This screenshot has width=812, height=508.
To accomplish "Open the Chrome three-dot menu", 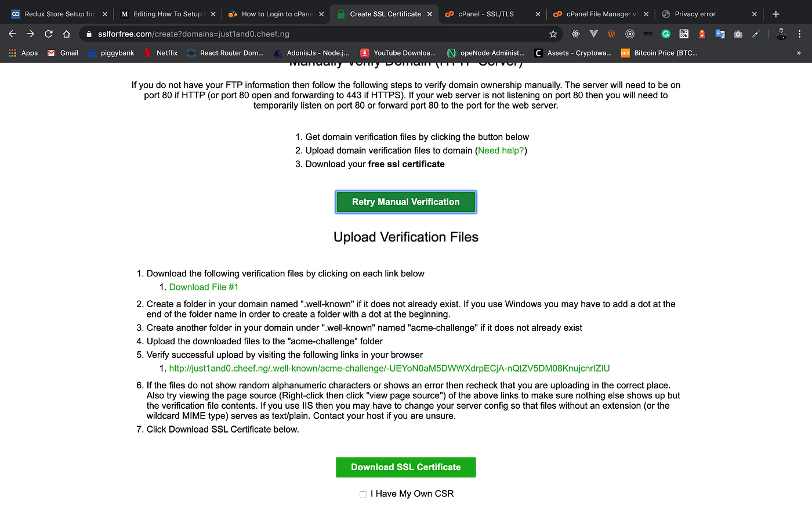I will click(x=799, y=34).
